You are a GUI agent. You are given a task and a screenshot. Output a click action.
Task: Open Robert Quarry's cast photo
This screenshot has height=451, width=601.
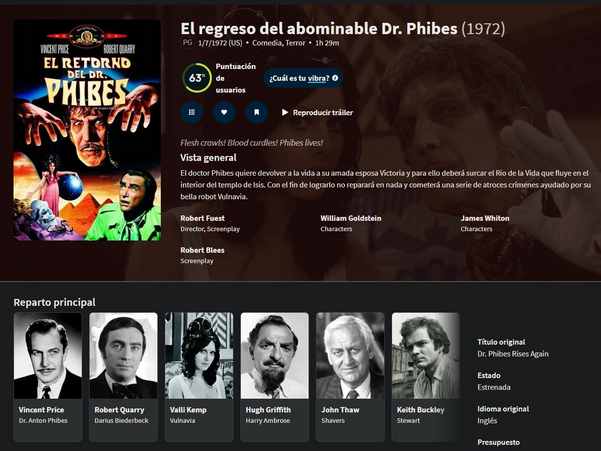(x=123, y=356)
